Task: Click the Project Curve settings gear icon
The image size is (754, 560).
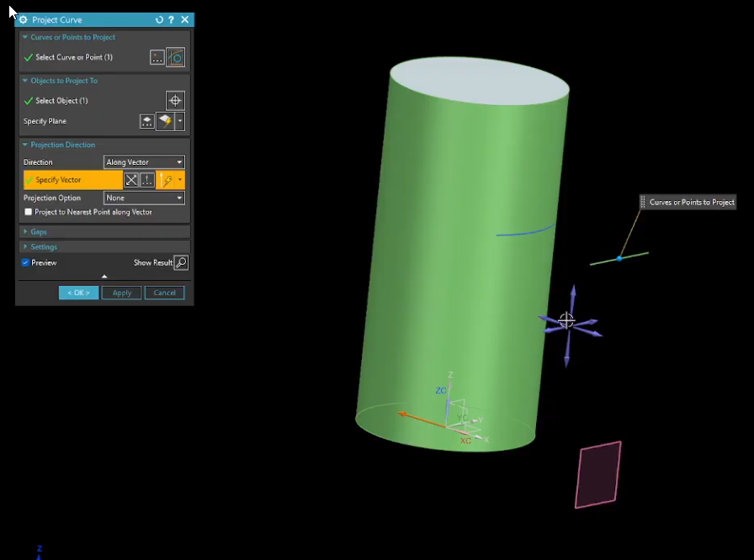Action: pyautogui.click(x=23, y=19)
